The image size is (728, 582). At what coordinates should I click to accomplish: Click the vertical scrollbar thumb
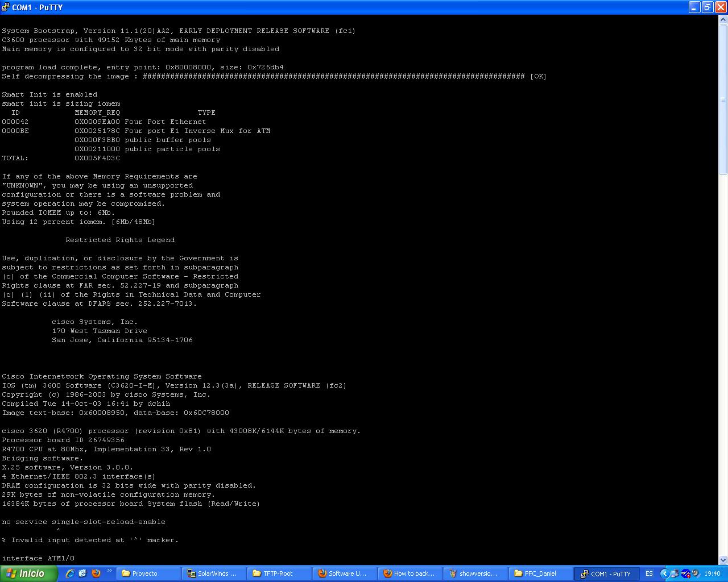coord(723,99)
